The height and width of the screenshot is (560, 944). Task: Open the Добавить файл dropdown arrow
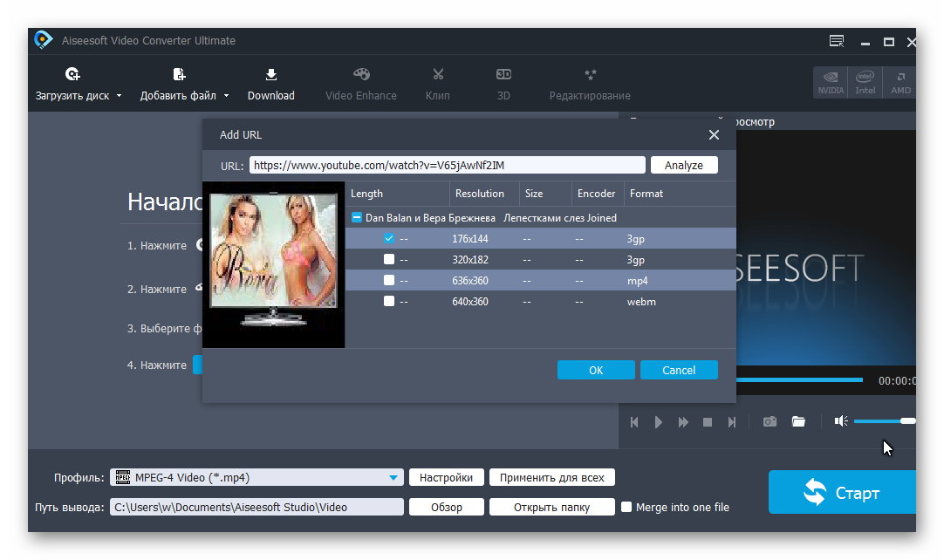point(227,96)
